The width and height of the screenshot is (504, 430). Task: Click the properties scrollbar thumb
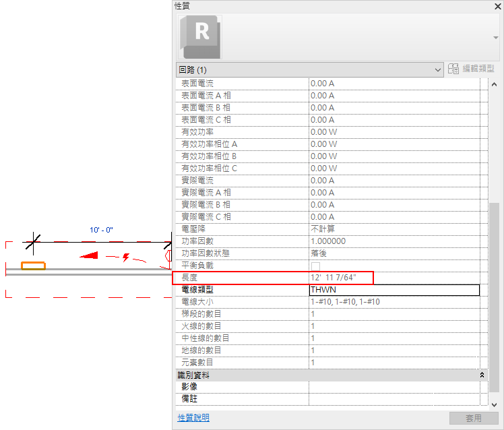494,297
